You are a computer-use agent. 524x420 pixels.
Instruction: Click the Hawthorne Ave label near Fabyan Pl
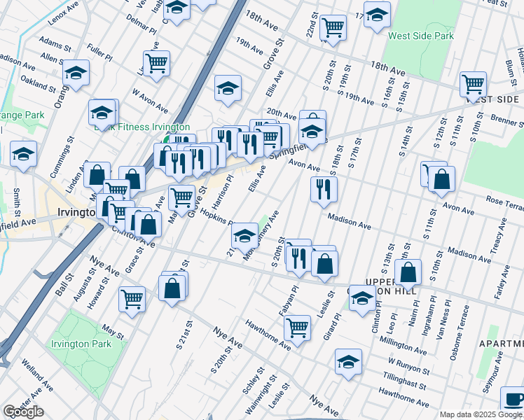[268, 335]
